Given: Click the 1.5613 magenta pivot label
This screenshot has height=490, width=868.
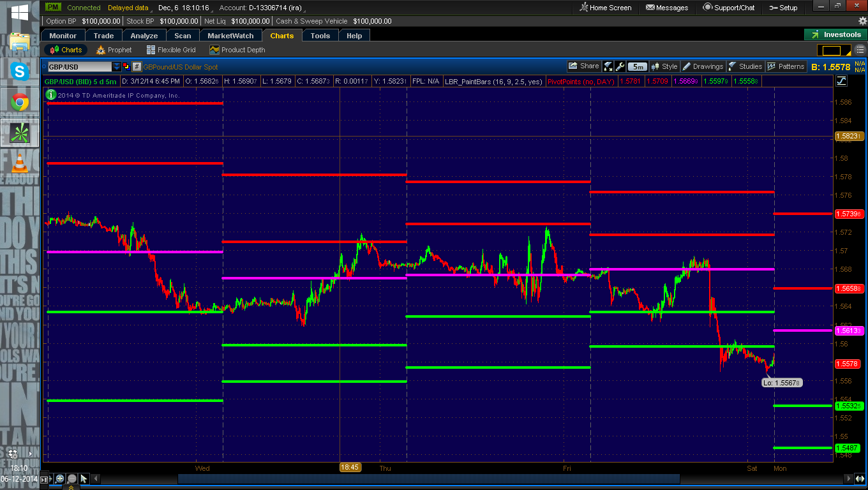Looking at the screenshot, I should [849, 330].
